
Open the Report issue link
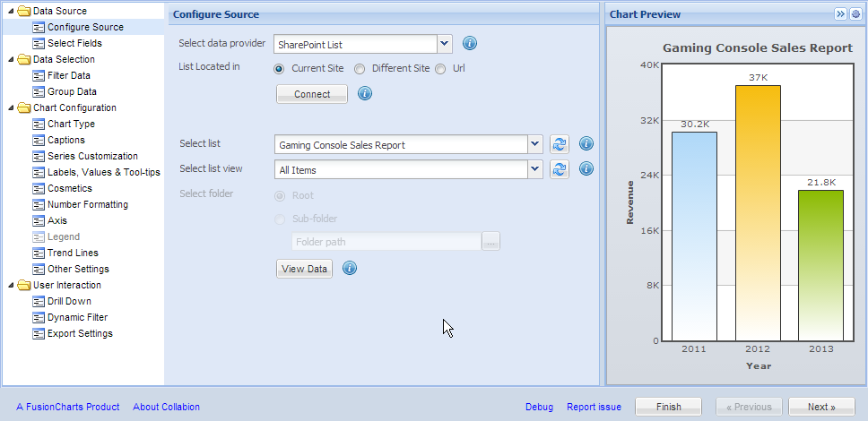pyautogui.click(x=594, y=407)
